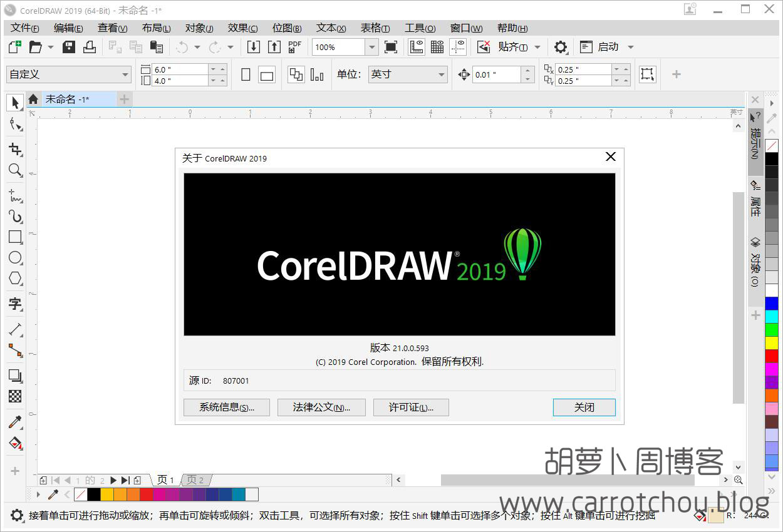Open the 位图 menu
783x532 pixels.
287,28
